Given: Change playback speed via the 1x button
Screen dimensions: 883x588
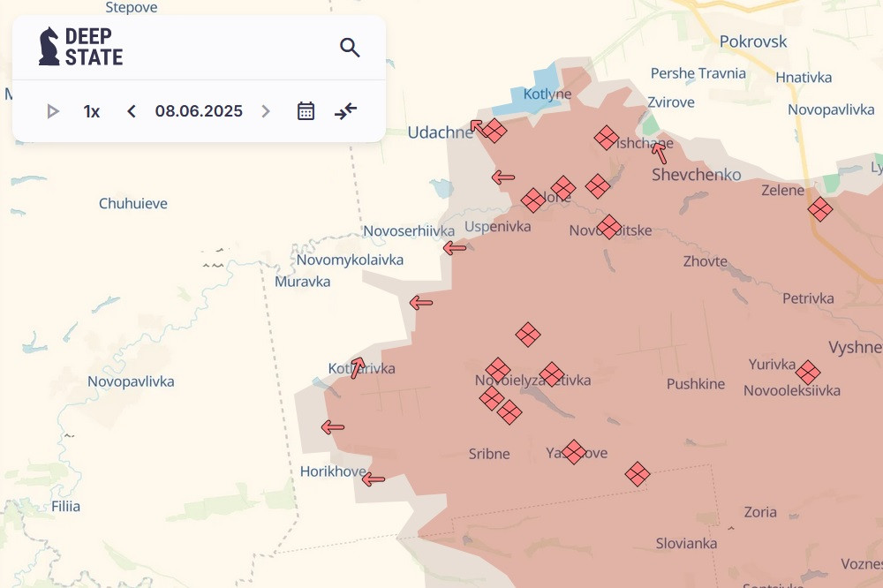Looking at the screenshot, I should (91, 110).
